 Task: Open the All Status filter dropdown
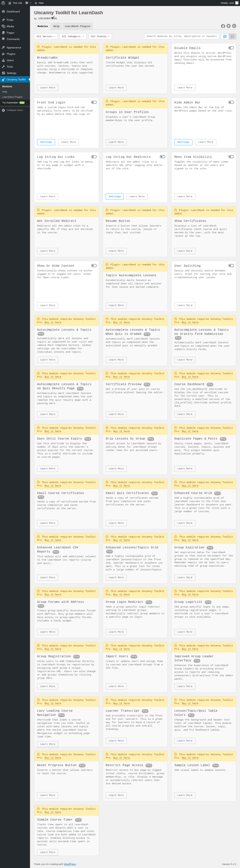(x=100, y=36)
